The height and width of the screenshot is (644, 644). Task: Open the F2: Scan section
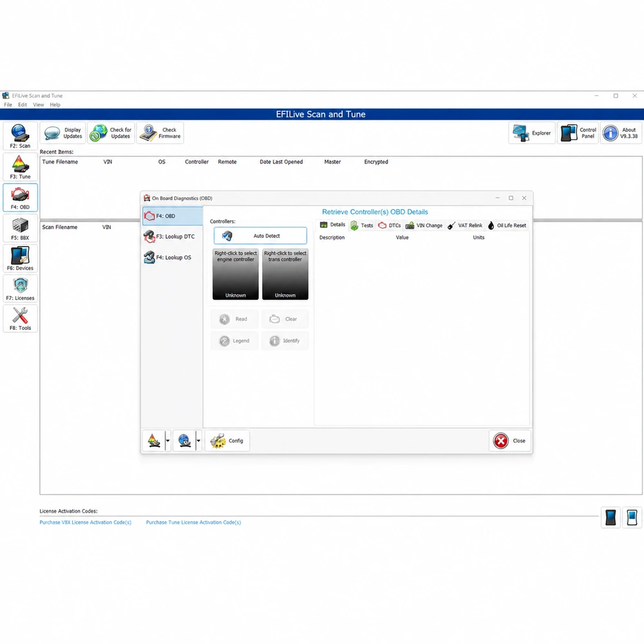point(20,136)
